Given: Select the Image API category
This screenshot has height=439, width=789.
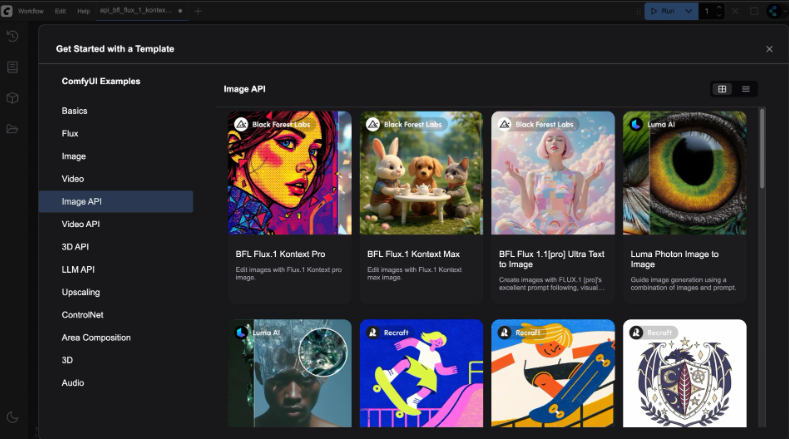Looking at the screenshot, I should pyautogui.click(x=116, y=201).
